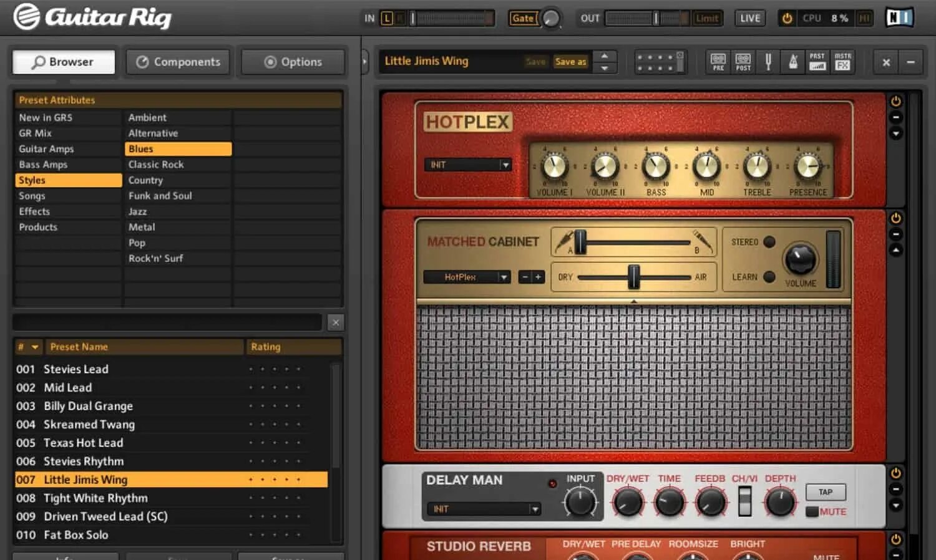This screenshot has width=936, height=560.
Task: Toggle engine power button beside CPU
Action: [787, 18]
